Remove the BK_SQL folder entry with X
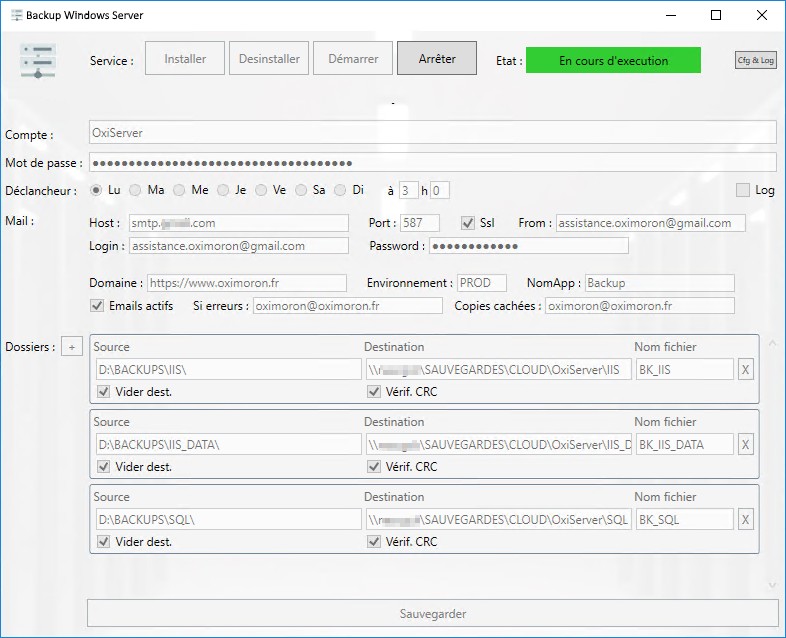The width and height of the screenshot is (786, 638). pyautogui.click(x=745, y=520)
